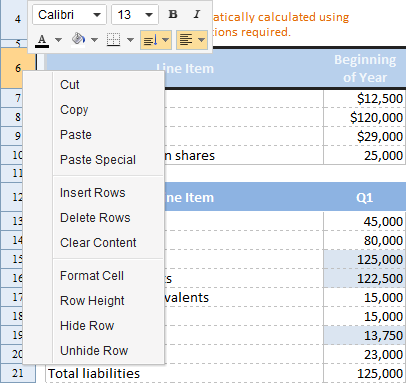The height and width of the screenshot is (383, 406).
Task: Select row header 21
Action: [x=18, y=373]
